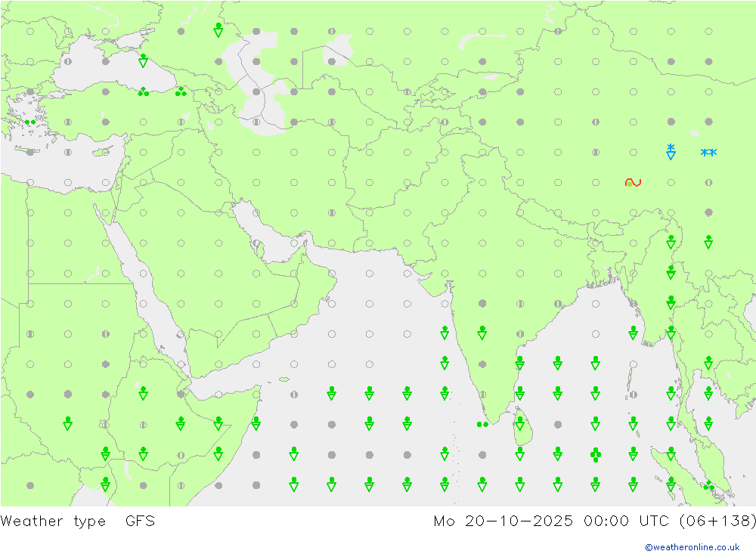
Task: Click the gray cloud dot on Crete
Action: click(30, 153)
